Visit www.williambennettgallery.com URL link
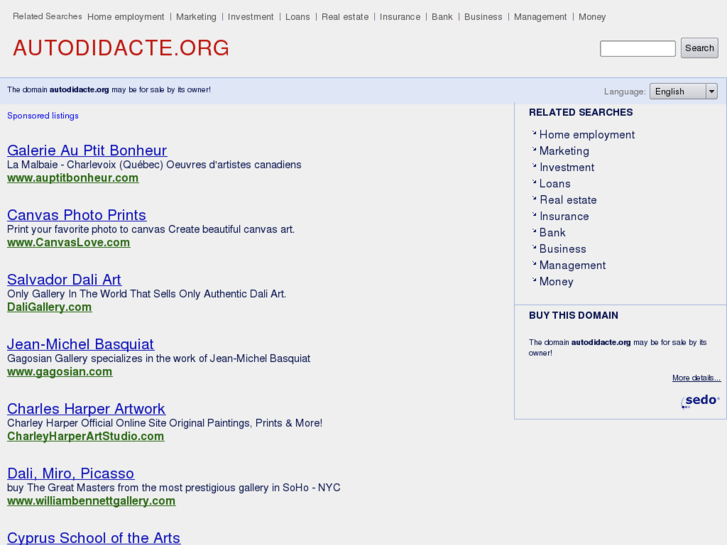The height and width of the screenshot is (545, 727). 91,501
